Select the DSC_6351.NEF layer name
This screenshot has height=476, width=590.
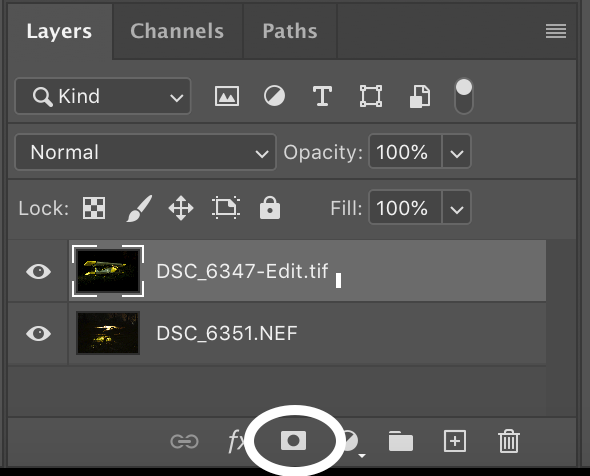[227, 333]
